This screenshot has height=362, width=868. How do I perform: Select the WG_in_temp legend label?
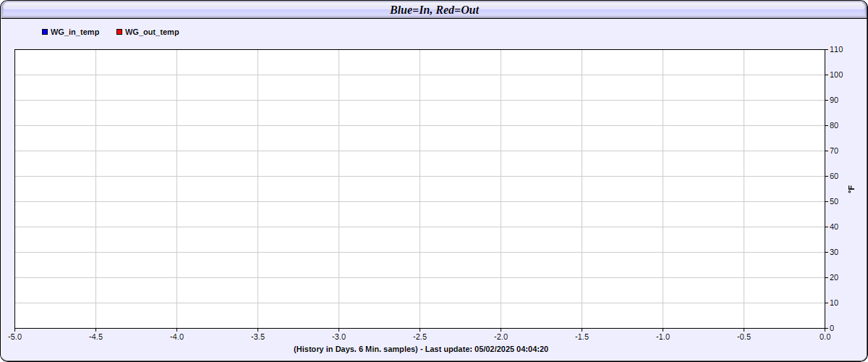tap(75, 32)
